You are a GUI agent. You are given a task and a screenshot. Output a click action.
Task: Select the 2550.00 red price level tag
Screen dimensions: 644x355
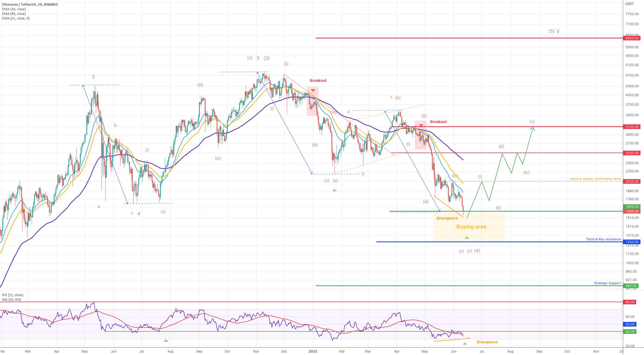632,153
